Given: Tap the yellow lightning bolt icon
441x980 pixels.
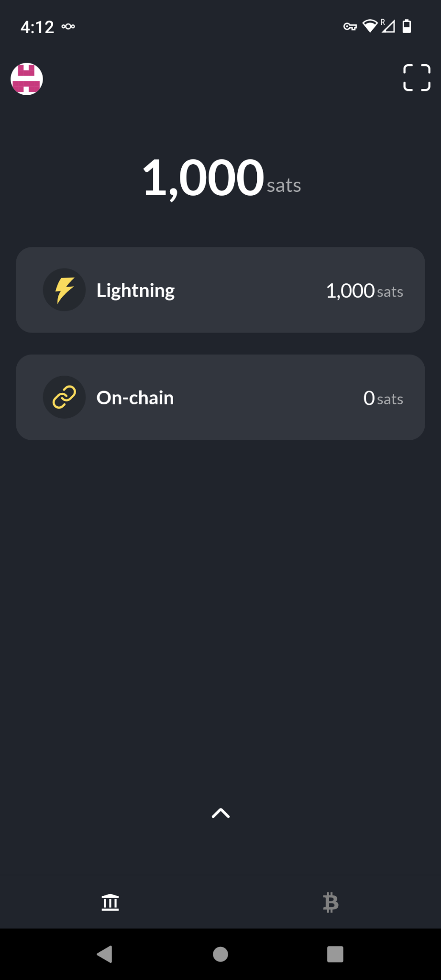Looking at the screenshot, I should (x=65, y=290).
